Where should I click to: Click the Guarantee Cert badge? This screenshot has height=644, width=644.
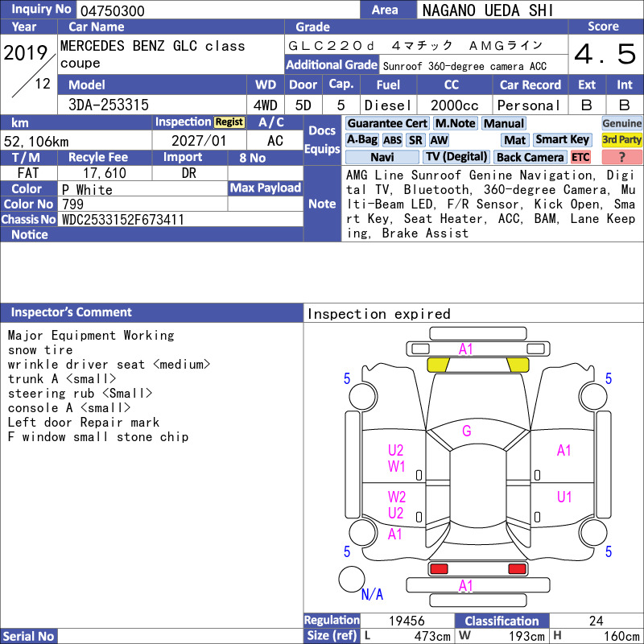click(387, 123)
